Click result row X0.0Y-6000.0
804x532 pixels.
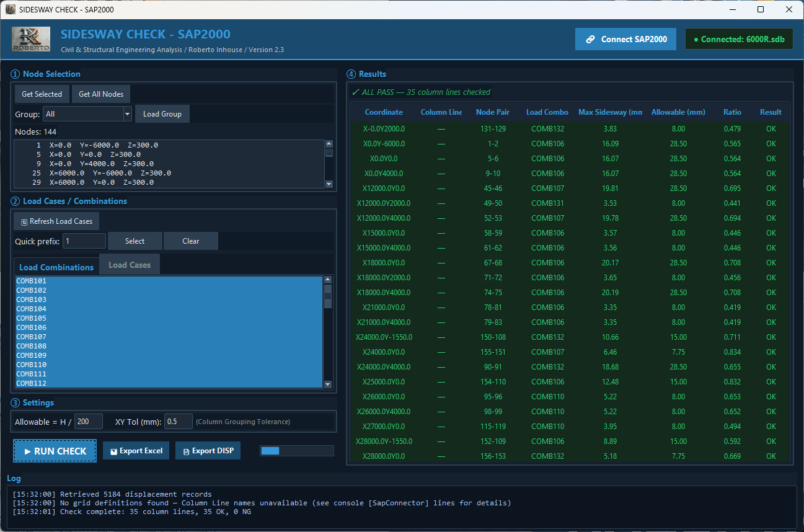point(570,144)
